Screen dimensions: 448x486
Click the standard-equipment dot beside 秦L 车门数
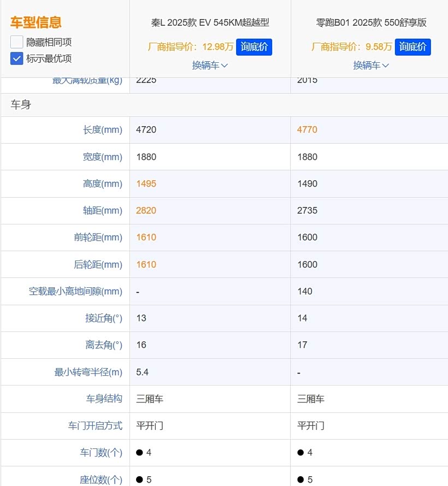point(139,453)
